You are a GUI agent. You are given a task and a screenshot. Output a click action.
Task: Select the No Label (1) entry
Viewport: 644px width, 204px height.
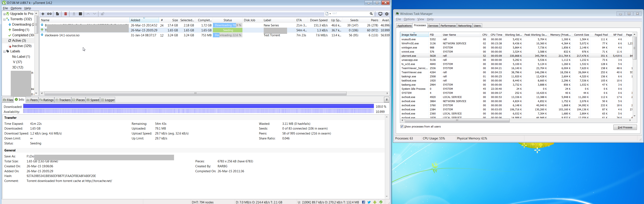[x=21, y=57]
